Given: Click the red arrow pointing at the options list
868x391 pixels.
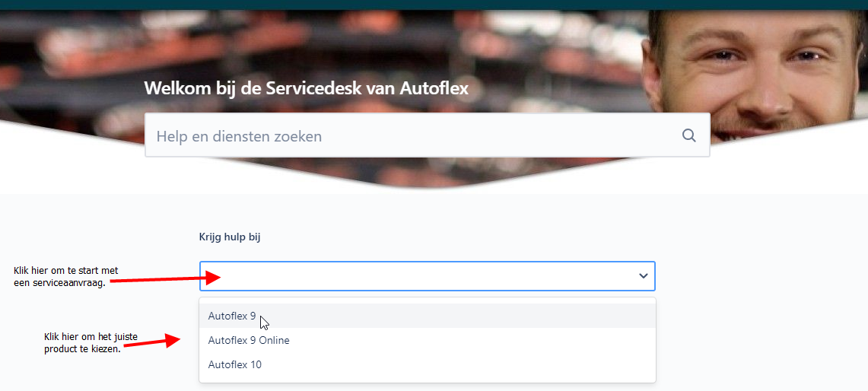Looking at the screenshot, I should pyautogui.click(x=152, y=343).
